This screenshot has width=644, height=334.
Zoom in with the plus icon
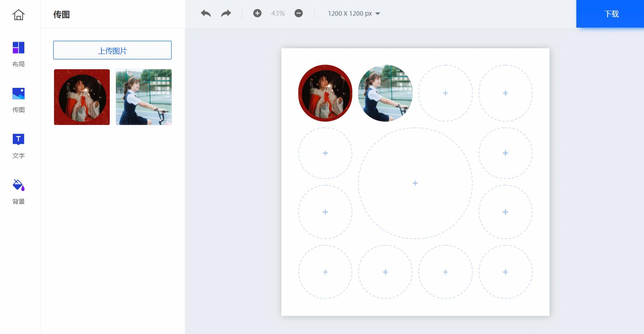tap(257, 14)
